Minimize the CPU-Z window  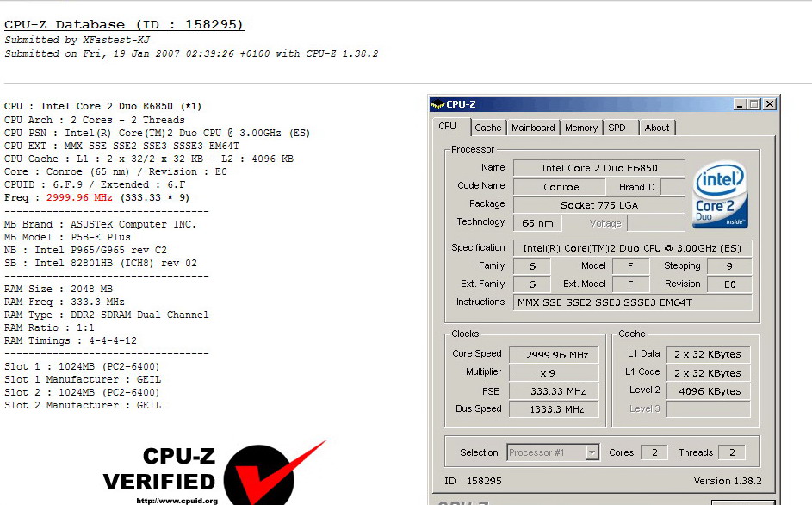click(x=740, y=104)
